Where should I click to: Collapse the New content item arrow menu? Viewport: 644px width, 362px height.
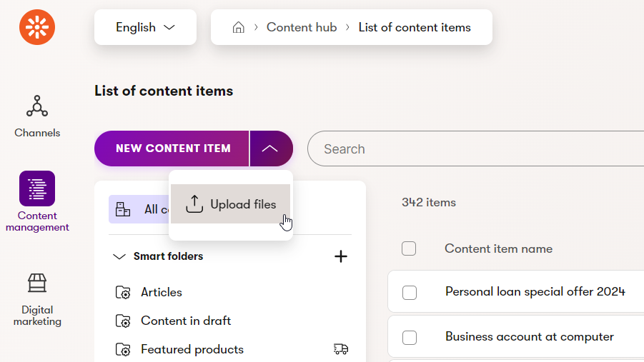270,149
